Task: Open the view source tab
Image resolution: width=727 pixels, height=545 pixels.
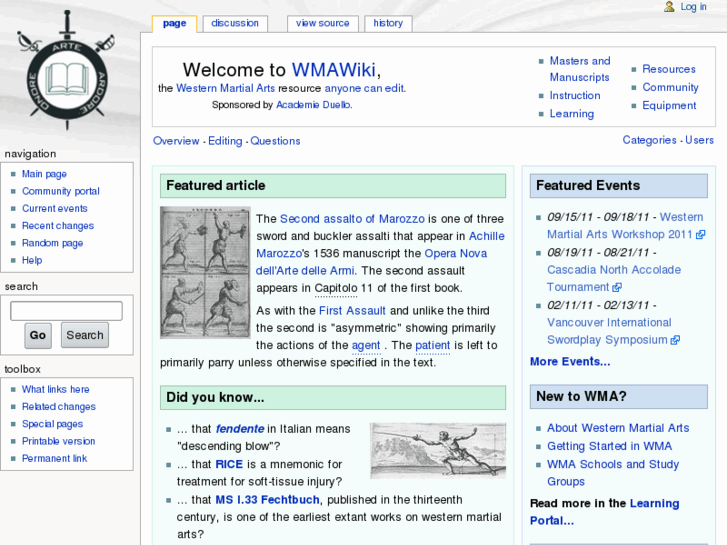Action: pyautogui.click(x=323, y=23)
